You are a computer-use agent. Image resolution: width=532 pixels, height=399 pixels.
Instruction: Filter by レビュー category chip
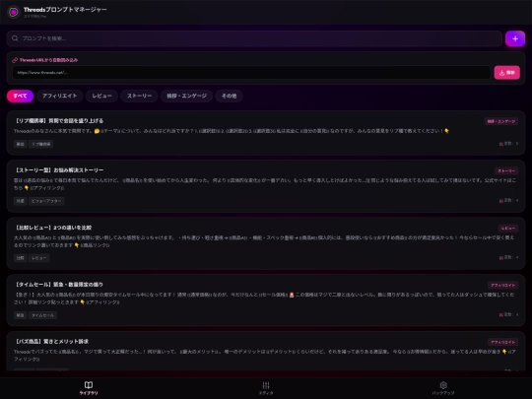pos(101,96)
